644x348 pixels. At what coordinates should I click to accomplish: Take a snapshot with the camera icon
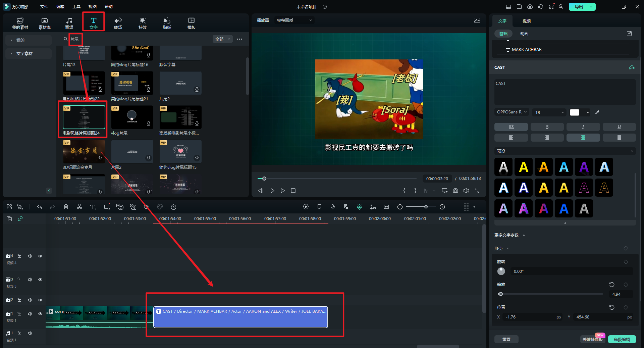click(455, 191)
